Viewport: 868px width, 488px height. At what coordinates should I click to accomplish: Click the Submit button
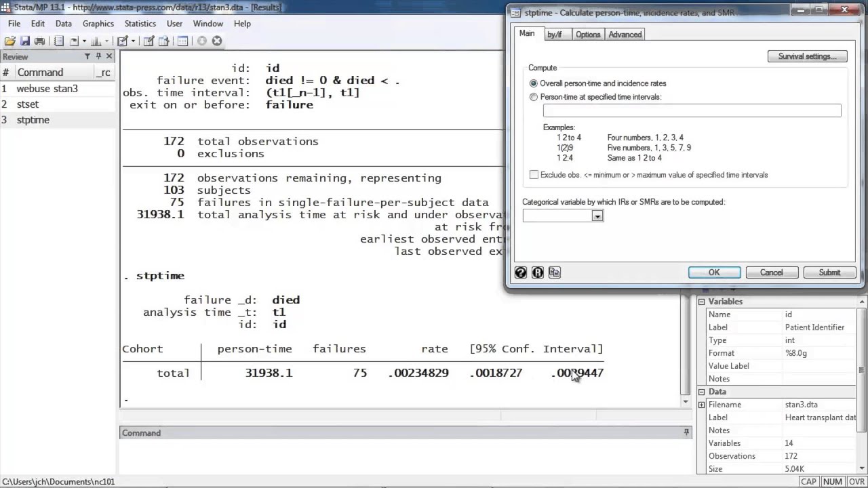tap(829, 272)
